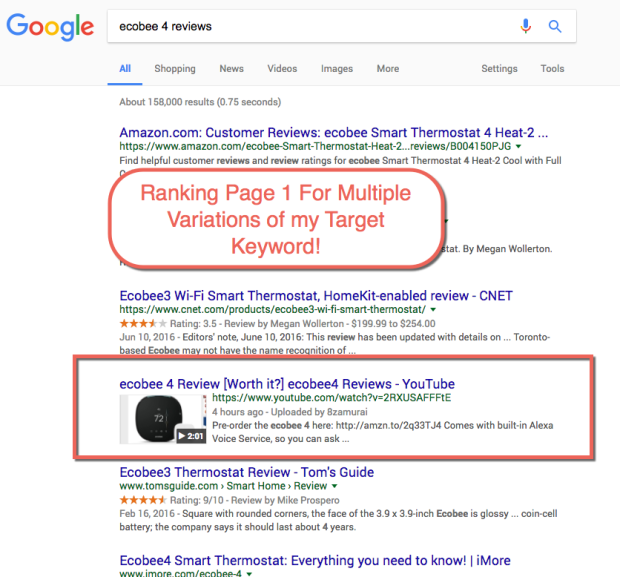Image resolution: width=620 pixels, height=577 pixels.
Task: Click the ecobee thermostat video thumbnail
Action: point(163,419)
